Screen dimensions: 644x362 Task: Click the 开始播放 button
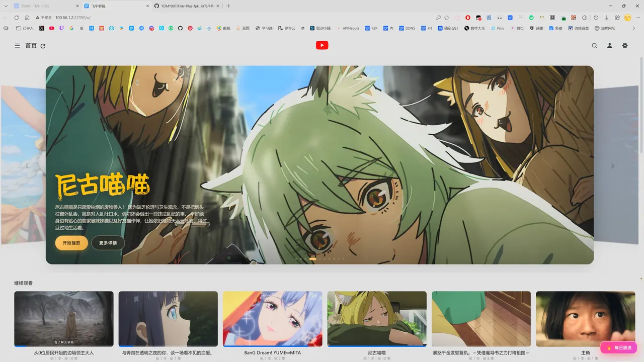click(x=71, y=243)
